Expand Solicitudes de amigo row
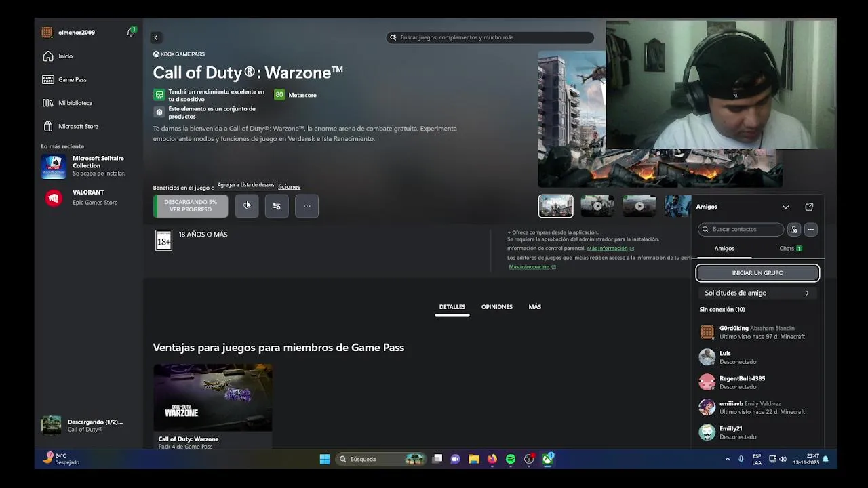This screenshot has height=488, width=868. [757, 293]
